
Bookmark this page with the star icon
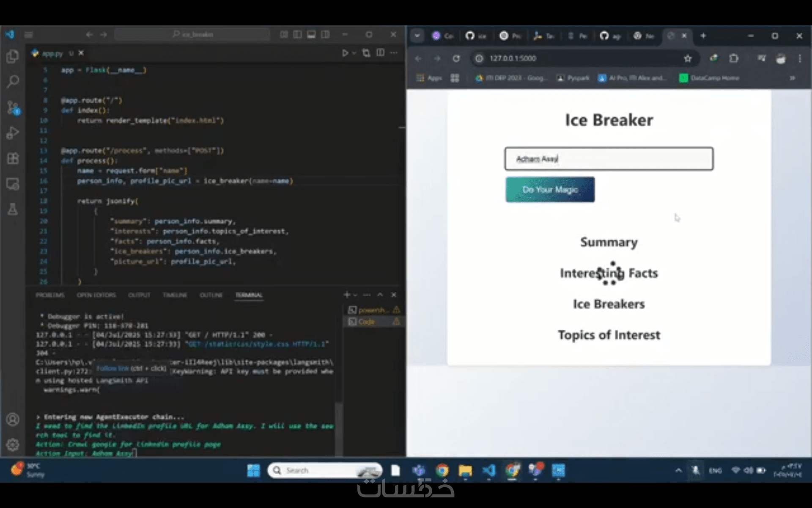pyautogui.click(x=688, y=58)
